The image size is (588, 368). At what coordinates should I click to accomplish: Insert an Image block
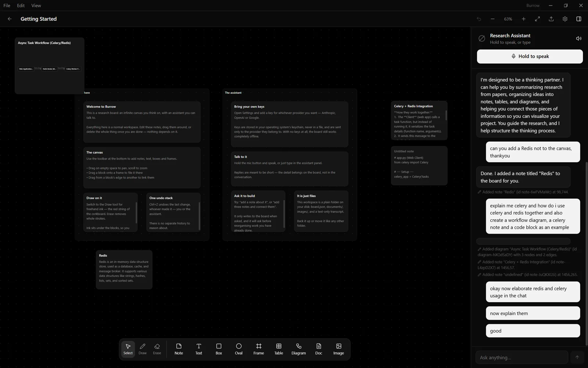point(338,349)
